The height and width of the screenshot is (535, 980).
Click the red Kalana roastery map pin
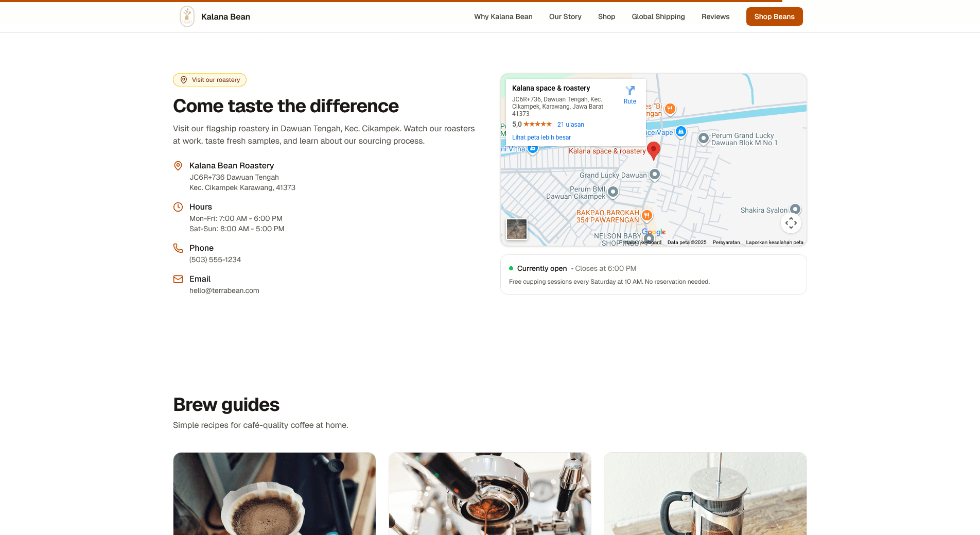pos(653,150)
